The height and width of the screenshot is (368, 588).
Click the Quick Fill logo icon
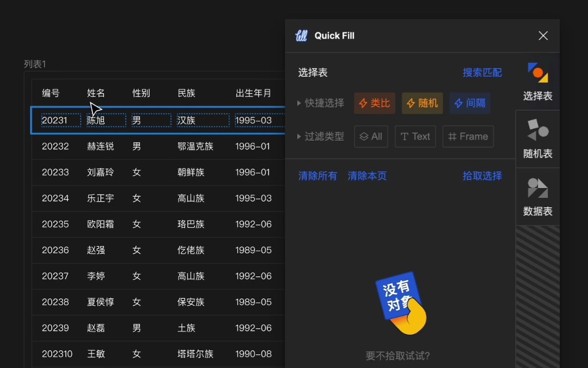(x=301, y=35)
